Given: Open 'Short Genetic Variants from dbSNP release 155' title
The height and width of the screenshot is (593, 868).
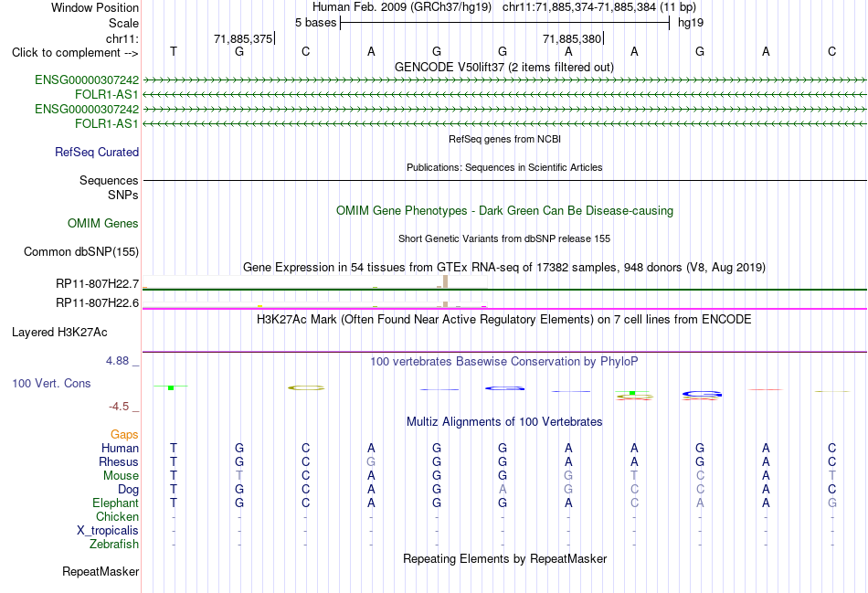Looking at the screenshot, I should pos(503,238).
